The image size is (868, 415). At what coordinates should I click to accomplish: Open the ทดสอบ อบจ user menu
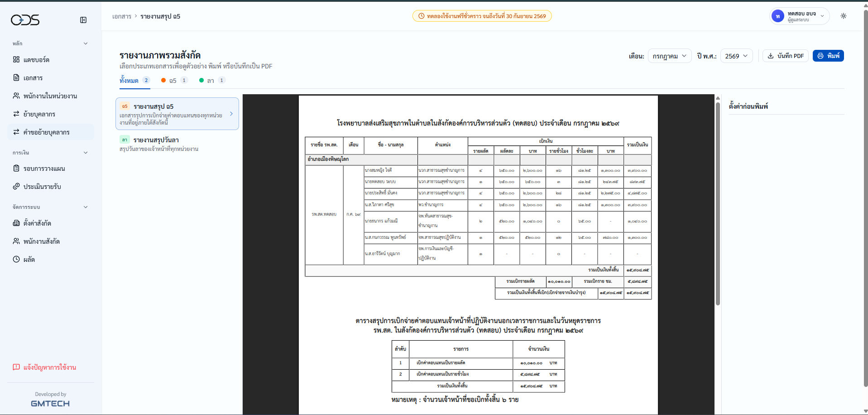(800, 16)
